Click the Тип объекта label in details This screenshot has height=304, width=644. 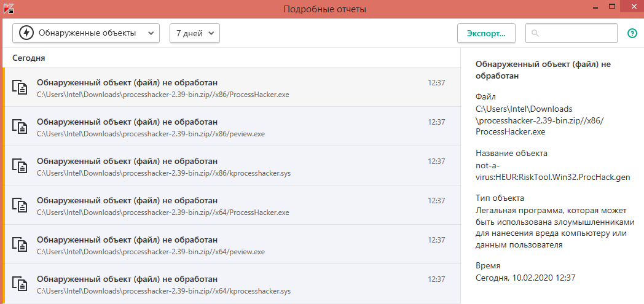pyautogui.click(x=500, y=198)
